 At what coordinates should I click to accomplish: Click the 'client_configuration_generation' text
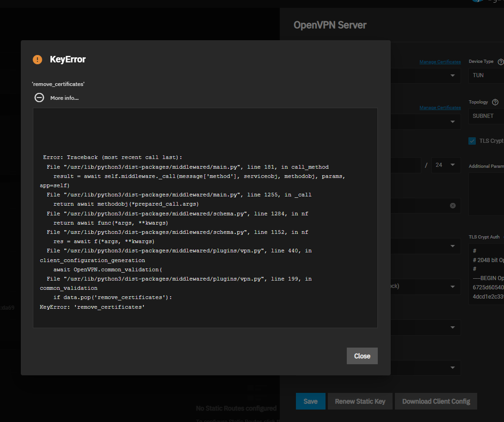[x=92, y=260]
